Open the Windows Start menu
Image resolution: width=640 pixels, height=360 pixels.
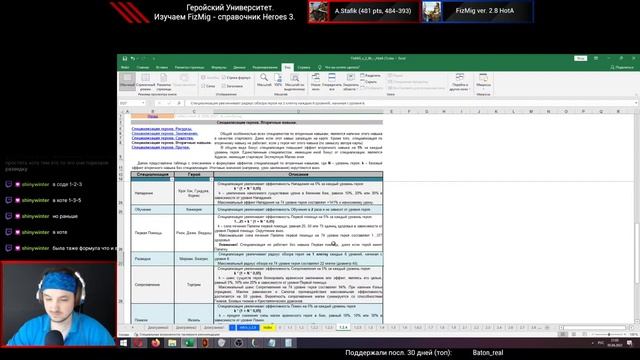[x=123, y=343]
